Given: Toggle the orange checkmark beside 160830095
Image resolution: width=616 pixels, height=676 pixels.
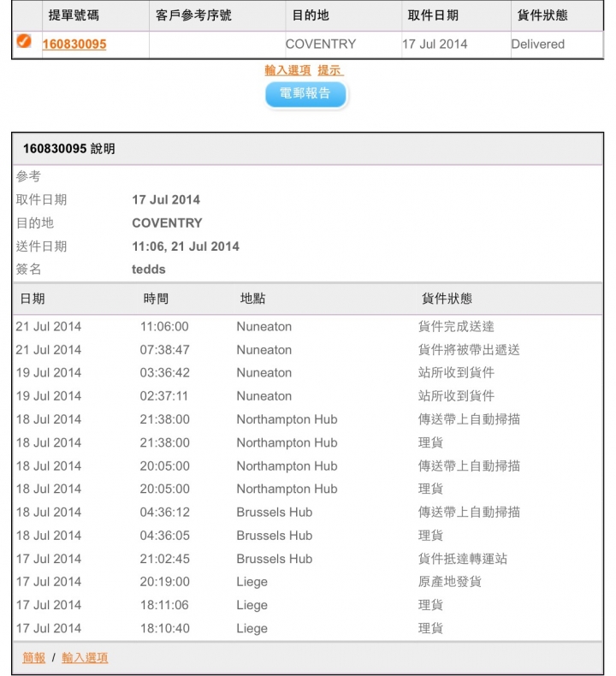Looking at the screenshot, I should (x=24, y=41).
